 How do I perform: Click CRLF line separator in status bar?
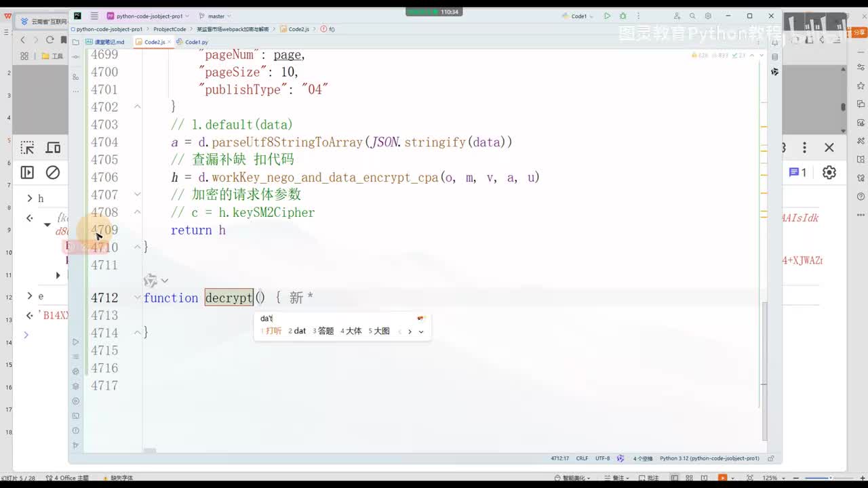582,459
